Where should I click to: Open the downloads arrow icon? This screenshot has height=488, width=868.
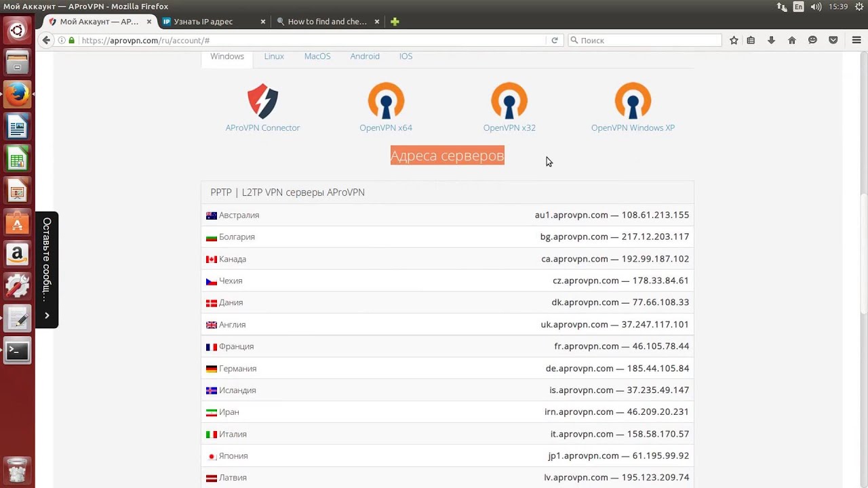coord(771,40)
